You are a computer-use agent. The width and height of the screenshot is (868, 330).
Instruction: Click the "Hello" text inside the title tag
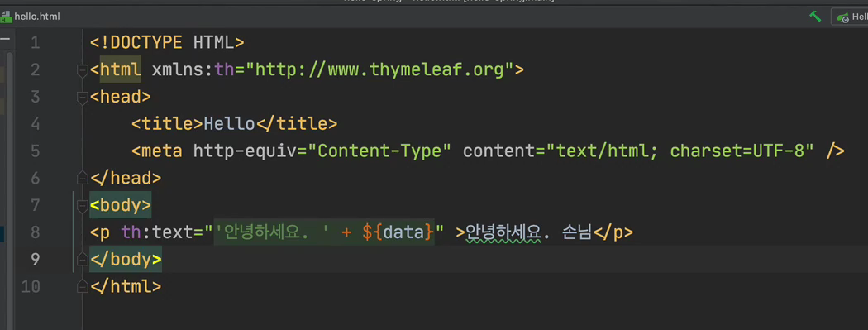229,124
